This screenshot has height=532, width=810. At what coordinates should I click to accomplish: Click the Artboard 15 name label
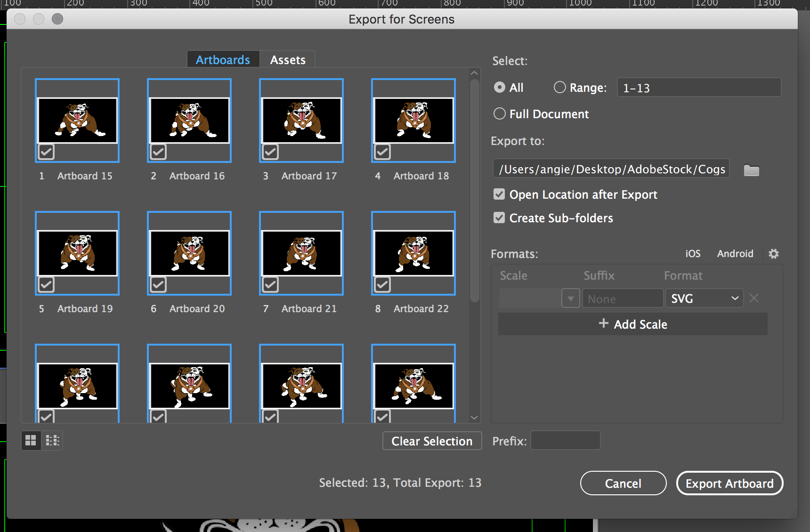(x=85, y=176)
